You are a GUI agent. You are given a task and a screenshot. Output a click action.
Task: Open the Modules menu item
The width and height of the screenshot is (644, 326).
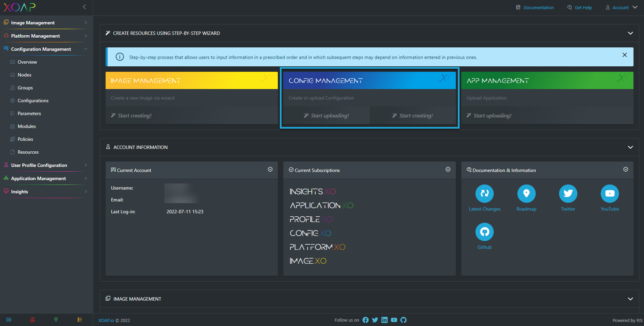tap(27, 126)
